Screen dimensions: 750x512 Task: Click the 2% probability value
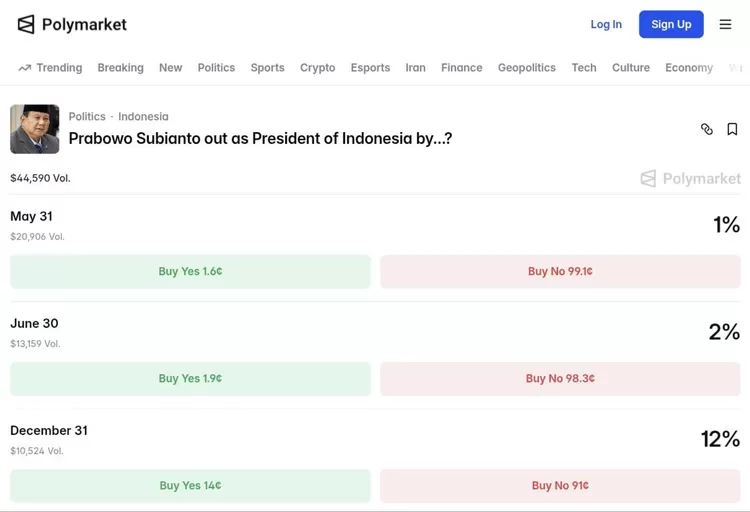point(724,332)
